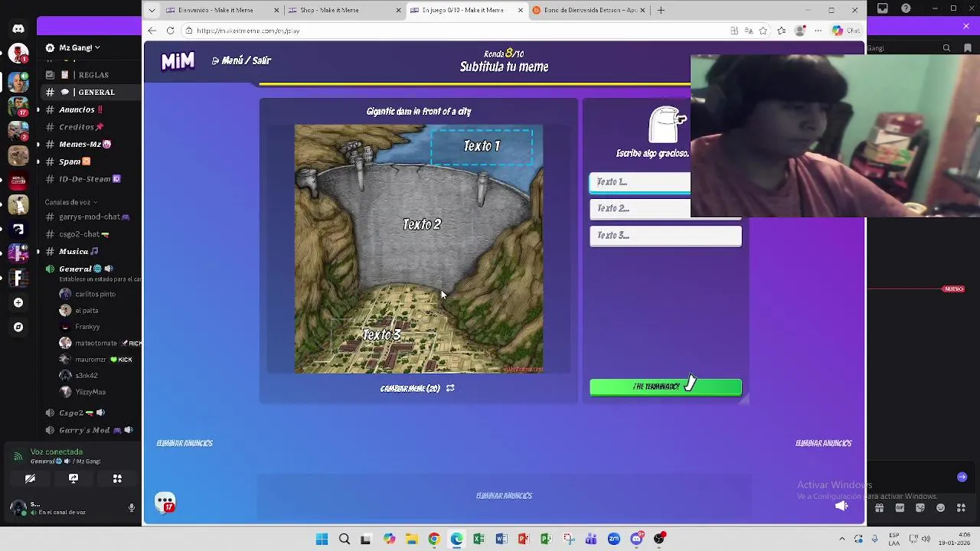Click Menú / Salir link
Viewport: 980px width, 551px height.
click(x=241, y=60)
